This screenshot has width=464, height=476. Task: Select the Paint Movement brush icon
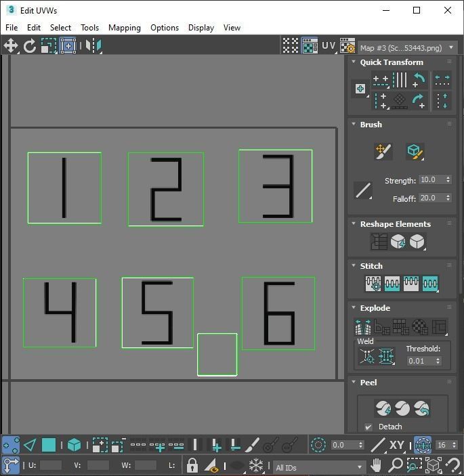383,152
